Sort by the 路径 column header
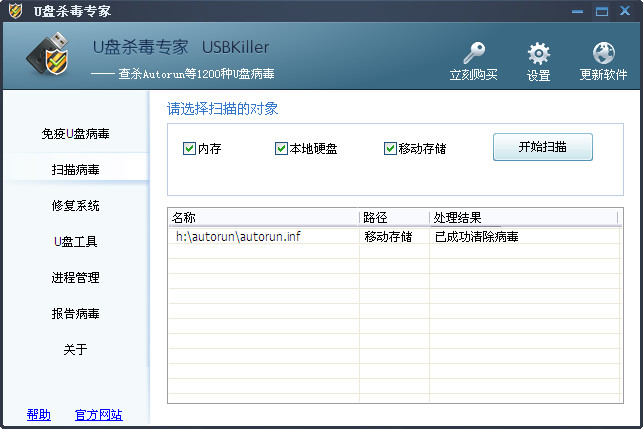This screenshot has height=429, width=643. coord(394,217)
